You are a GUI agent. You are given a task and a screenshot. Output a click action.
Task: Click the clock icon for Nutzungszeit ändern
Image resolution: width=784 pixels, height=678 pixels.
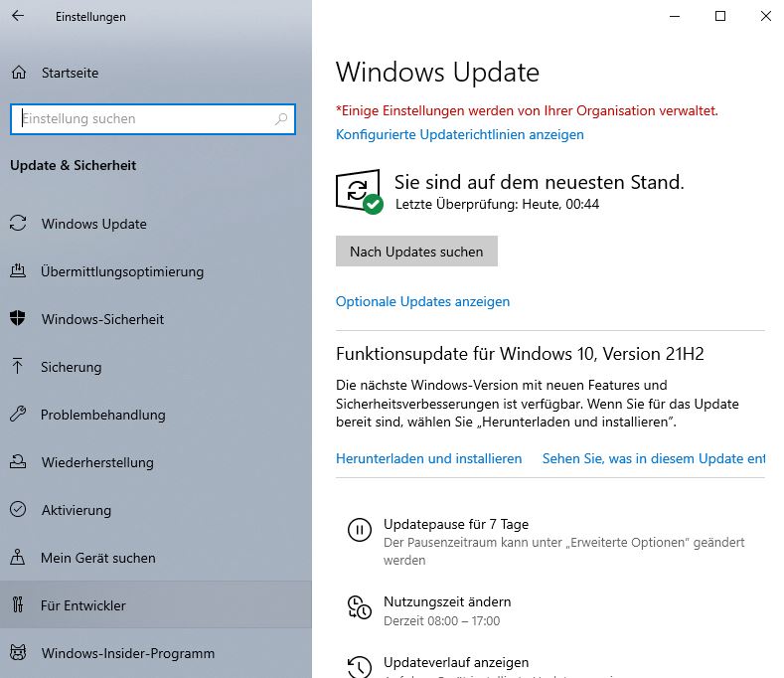(360, 607)
